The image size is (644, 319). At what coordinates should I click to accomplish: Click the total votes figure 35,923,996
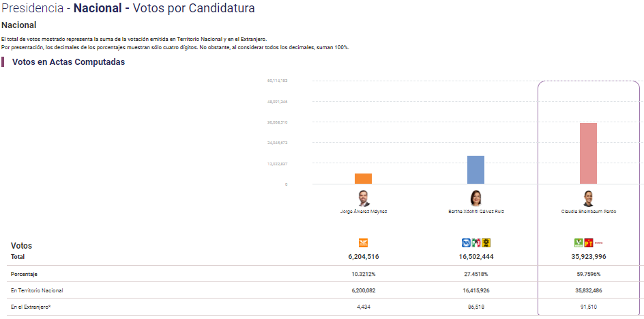589,257
